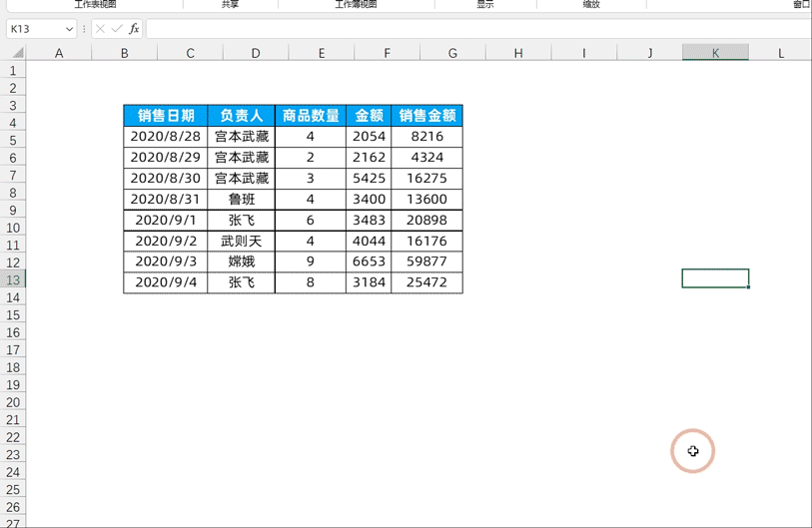Select the row 13 header

13,279
